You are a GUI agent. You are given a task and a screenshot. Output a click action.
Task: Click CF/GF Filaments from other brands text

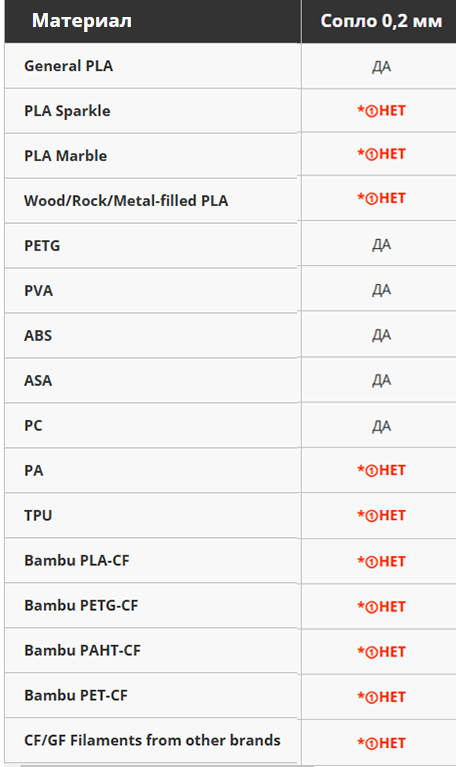(x=152, y=740)
